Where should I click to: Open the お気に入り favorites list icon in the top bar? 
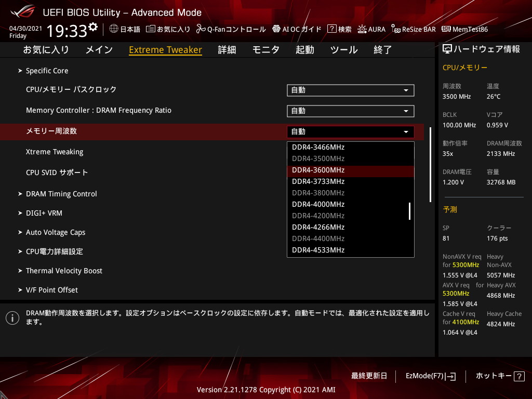[x=150, y=29]
